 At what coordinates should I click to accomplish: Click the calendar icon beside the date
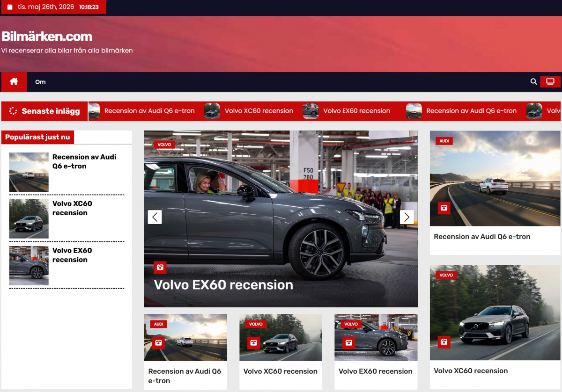(x=10, y=7)
